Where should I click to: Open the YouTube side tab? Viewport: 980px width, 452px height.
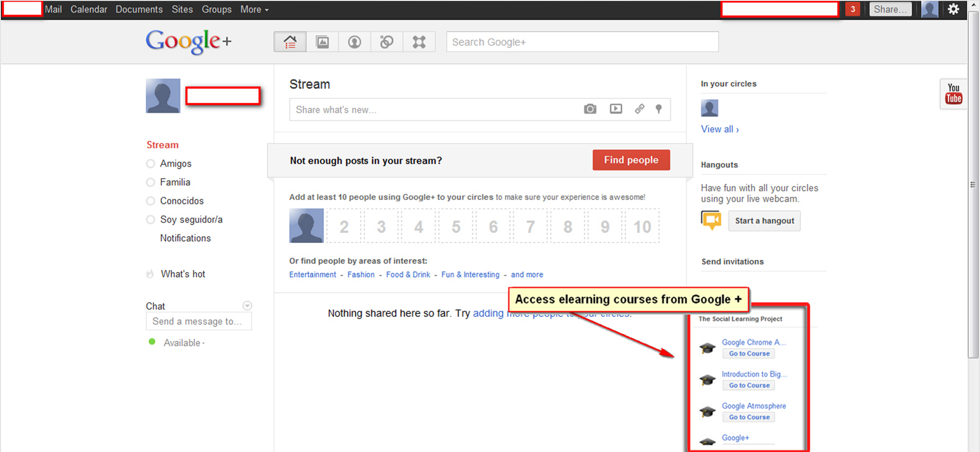pos(953,94)
